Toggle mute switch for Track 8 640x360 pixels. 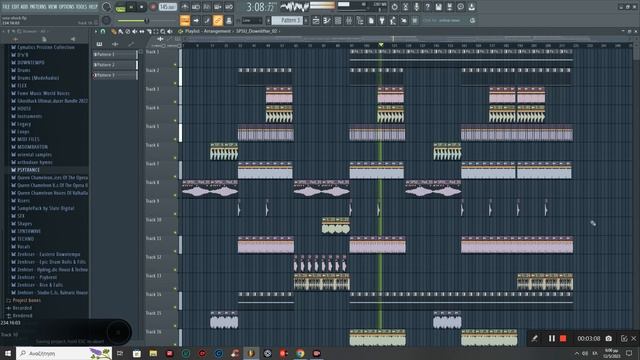click(x=175, y=195)
